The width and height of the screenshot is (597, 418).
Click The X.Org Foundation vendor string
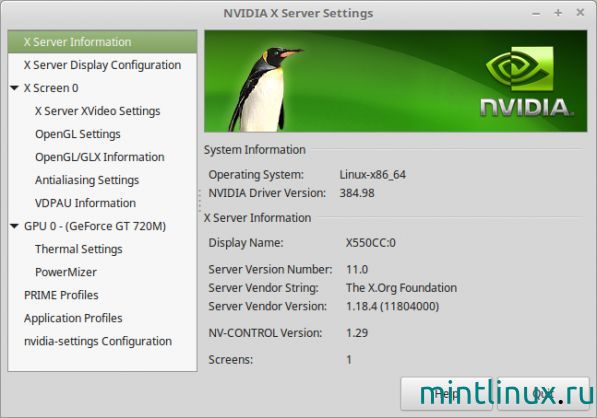click(x=401, y=288)
